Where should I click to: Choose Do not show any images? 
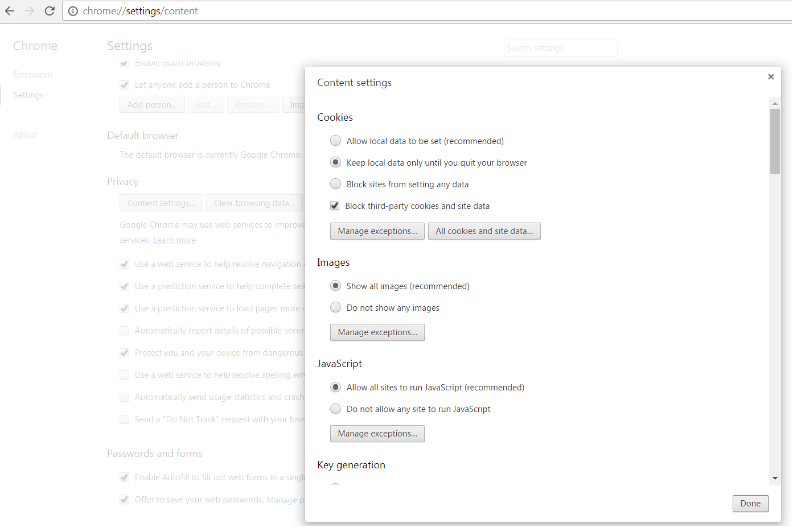point(336,308)
